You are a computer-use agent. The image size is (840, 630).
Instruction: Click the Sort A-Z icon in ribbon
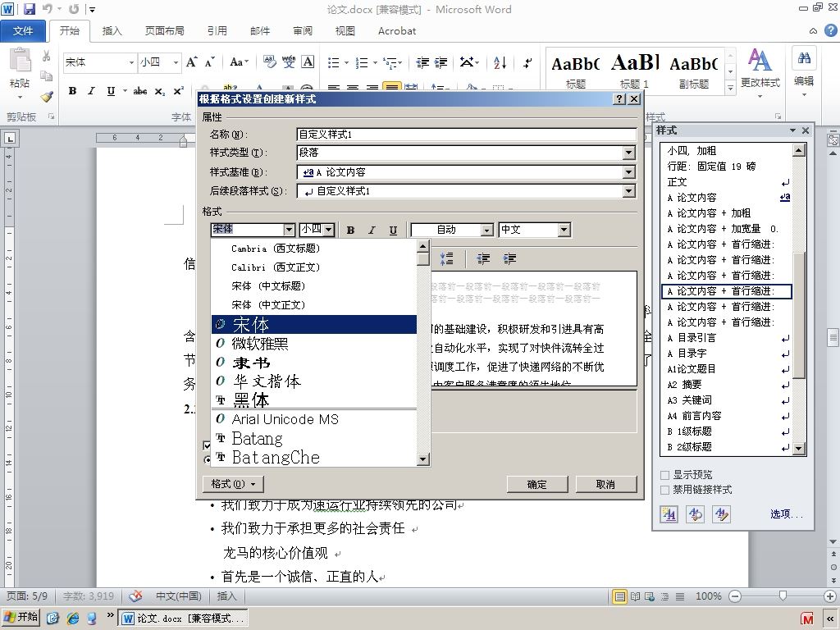(x=500, y=62)
